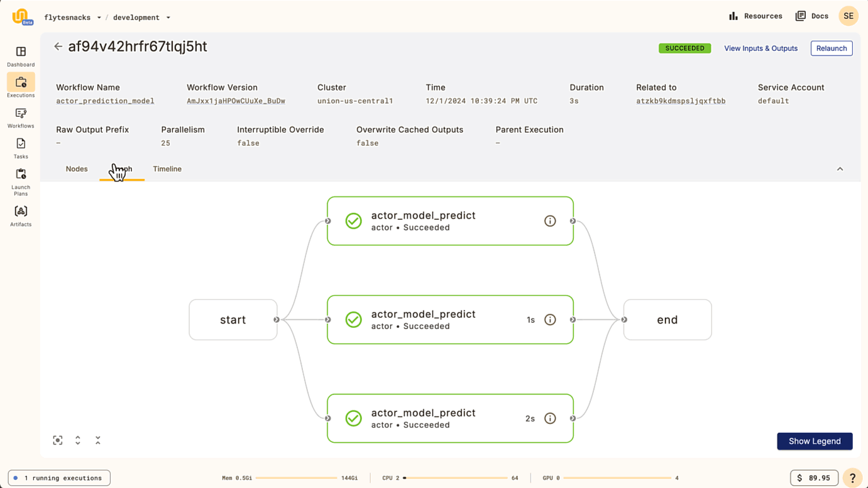Show Legend for the workflow graph

pos(815,441)
